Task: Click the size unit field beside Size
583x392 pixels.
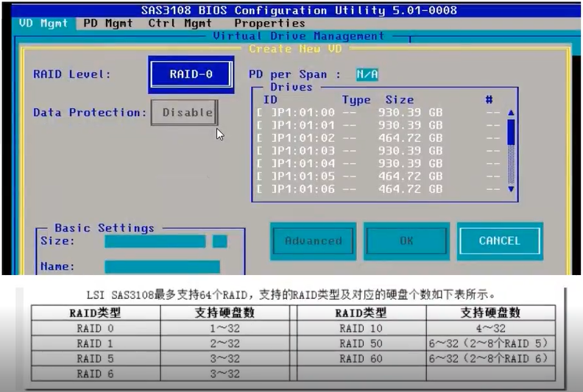Action: click(x=220, y=241)
